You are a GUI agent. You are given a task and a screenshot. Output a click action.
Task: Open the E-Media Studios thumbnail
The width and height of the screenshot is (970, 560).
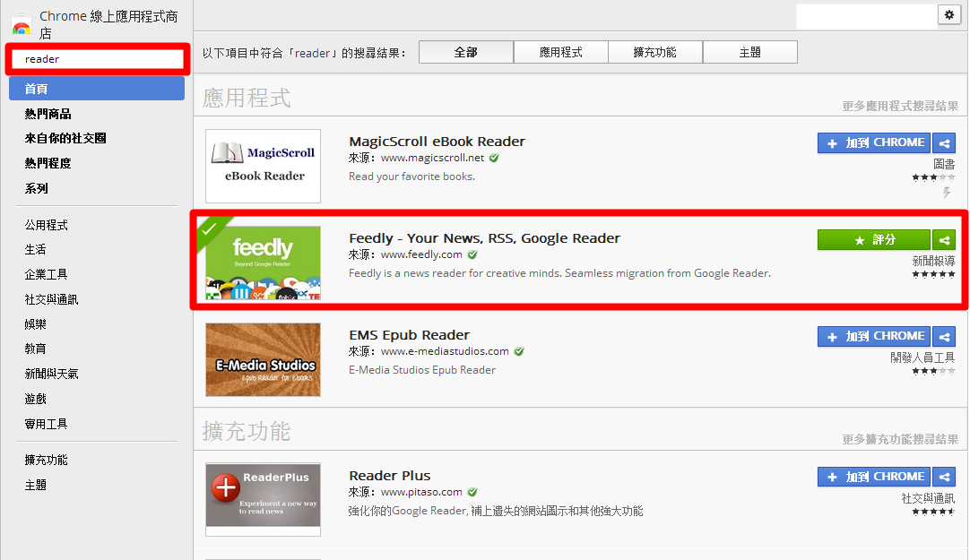263,359
